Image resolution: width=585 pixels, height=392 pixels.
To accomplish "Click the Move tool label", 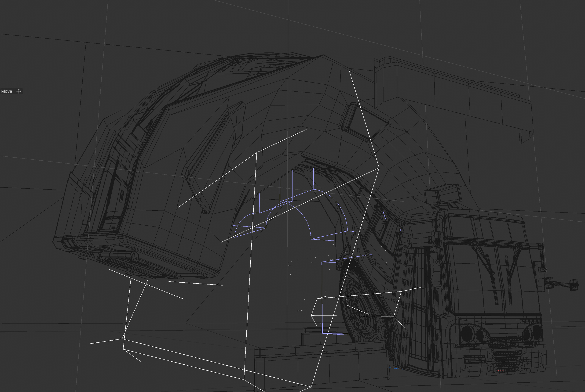I will [x=7, y=91].
